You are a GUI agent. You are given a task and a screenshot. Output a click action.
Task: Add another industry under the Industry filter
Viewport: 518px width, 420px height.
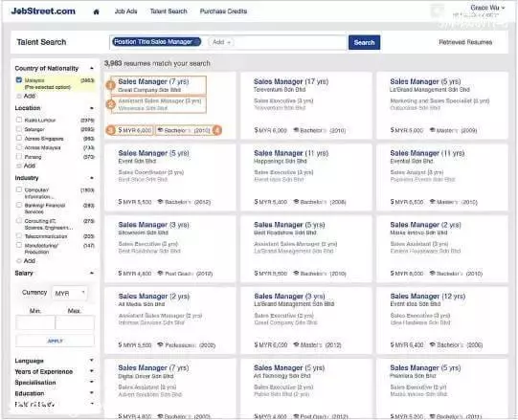coord(27,260)
